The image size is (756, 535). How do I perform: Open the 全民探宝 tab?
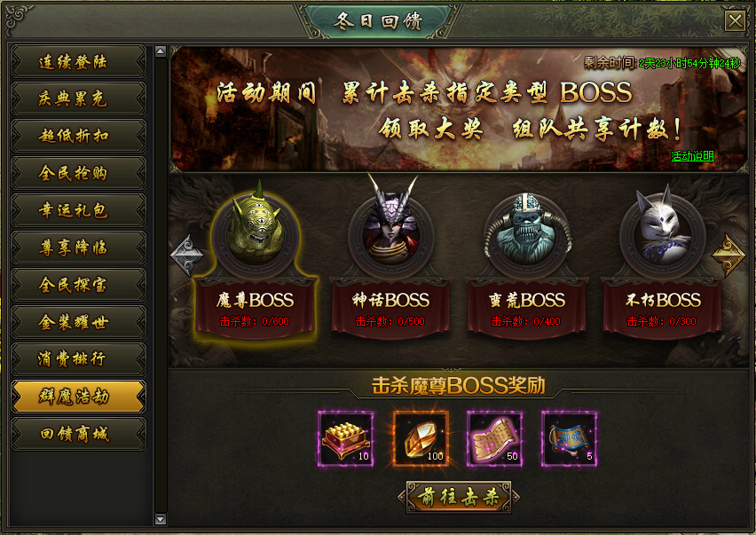click(78, 285)
